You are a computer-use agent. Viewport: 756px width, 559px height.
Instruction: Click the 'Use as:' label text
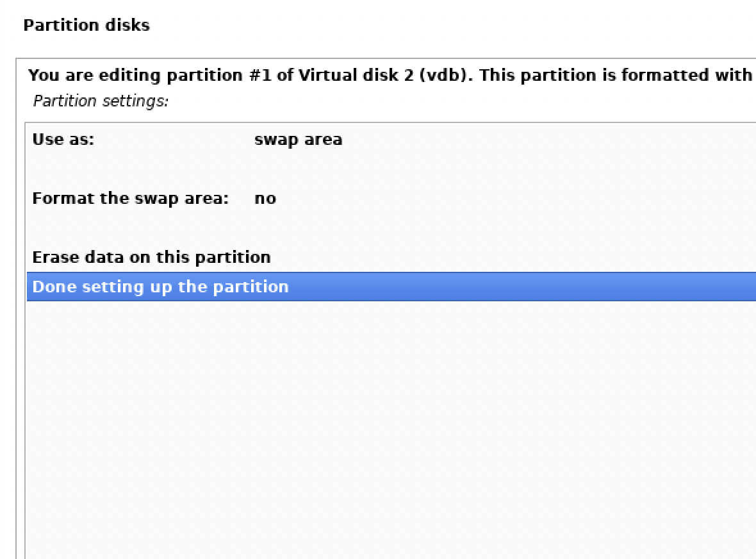63,139
